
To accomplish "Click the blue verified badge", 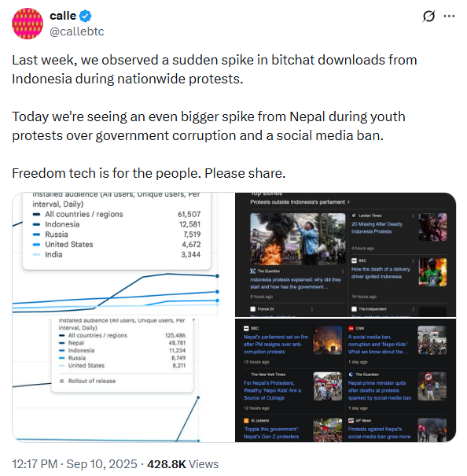I will [x=85, y=16].
